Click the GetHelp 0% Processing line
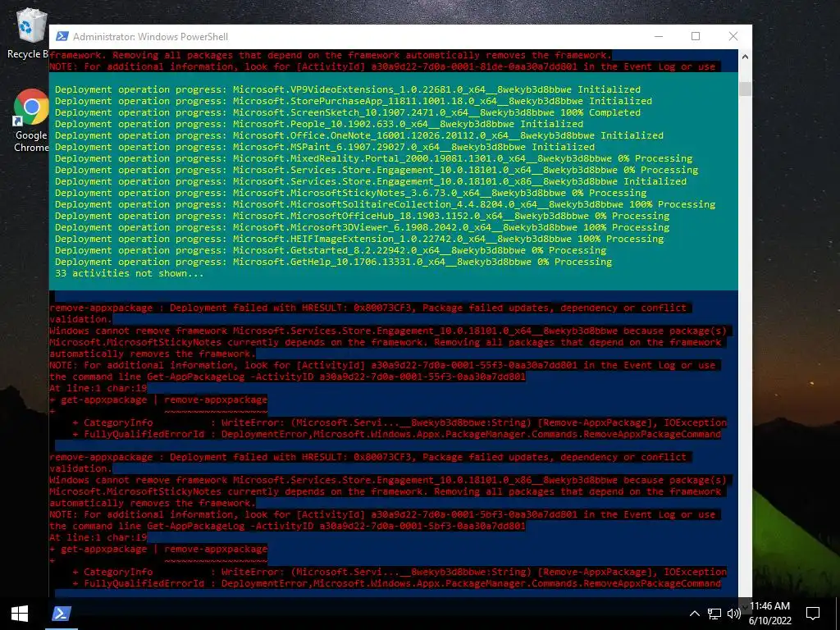The width and height of the screenshot is (840, 630). pyautogui.click(x=333, y=262)
